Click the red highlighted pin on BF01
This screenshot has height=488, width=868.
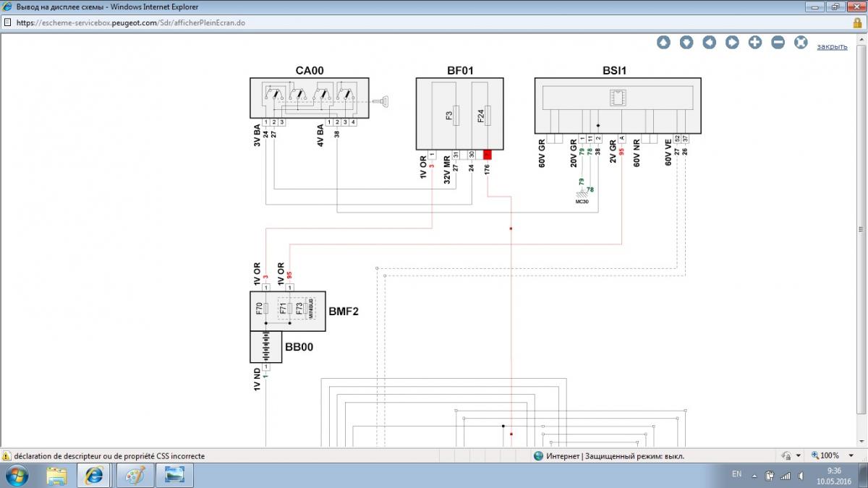coord(487,155)
